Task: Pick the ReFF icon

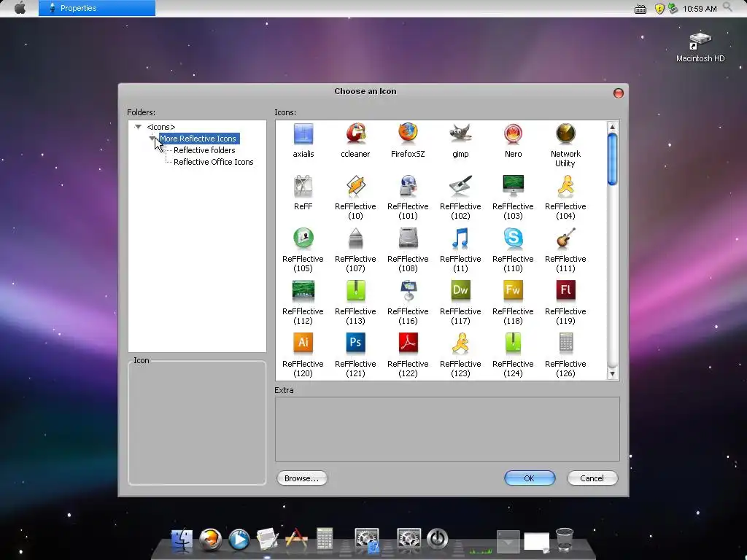Action: coord(303,186)
